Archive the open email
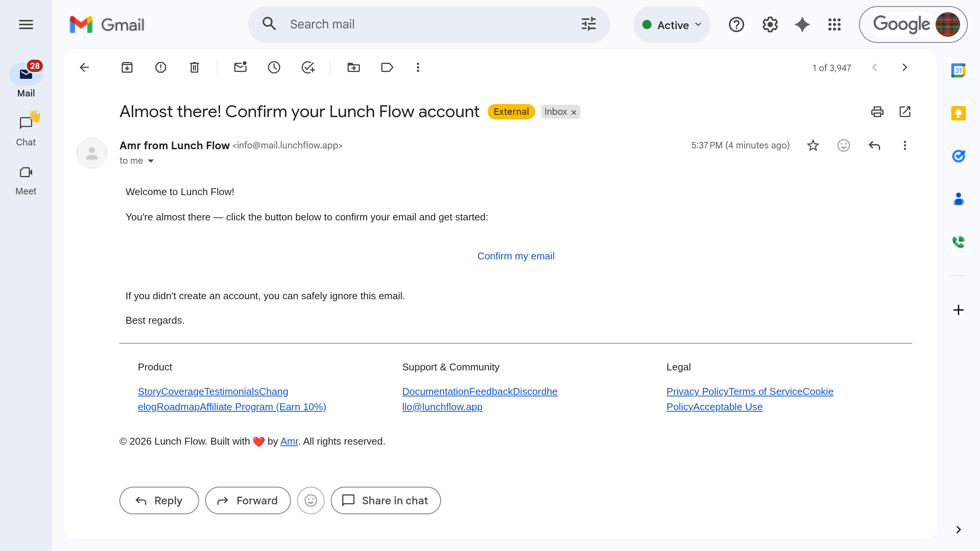Screen dimensions: 980x551 tap(127, 67)
